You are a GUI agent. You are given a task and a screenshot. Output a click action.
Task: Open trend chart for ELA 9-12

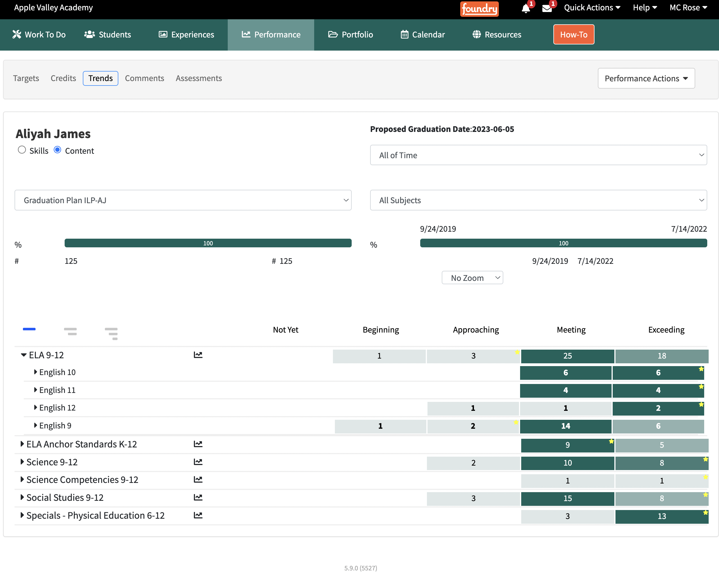pyautogui.click(x=198, y=355)
